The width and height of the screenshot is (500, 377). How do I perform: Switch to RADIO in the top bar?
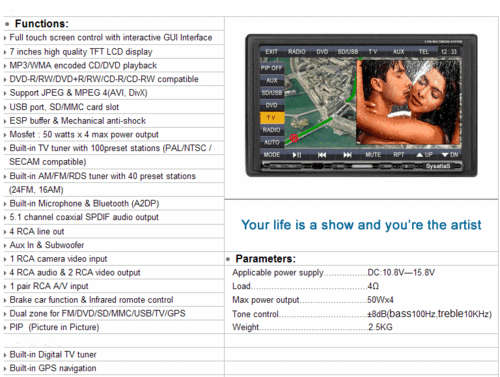296,52
